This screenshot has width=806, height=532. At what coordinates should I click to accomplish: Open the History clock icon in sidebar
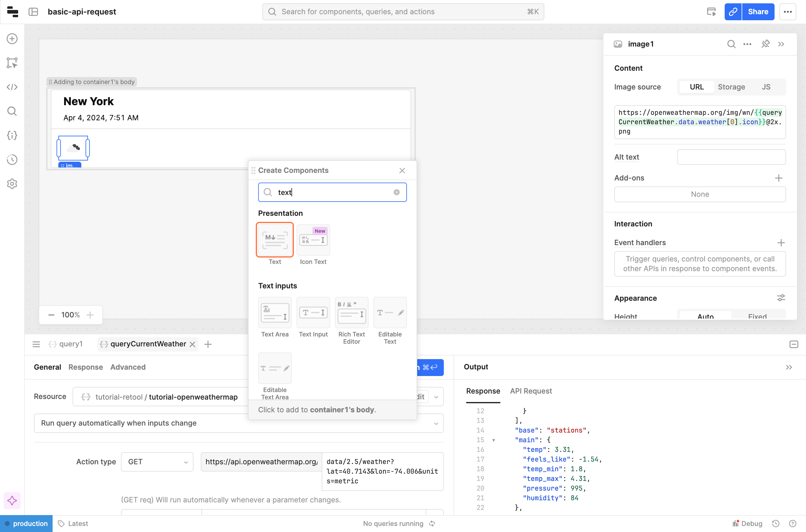point(12,160)
